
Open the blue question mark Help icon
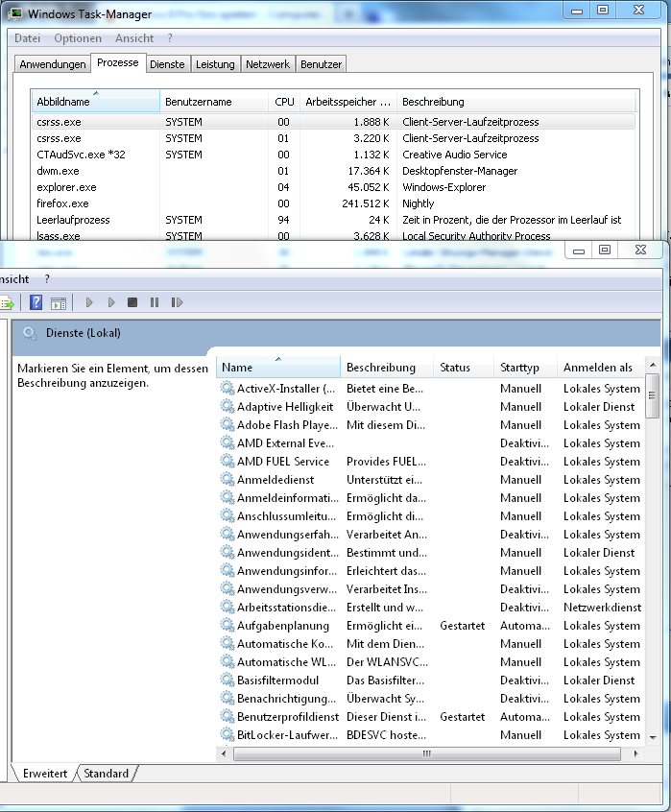(36, 302)
